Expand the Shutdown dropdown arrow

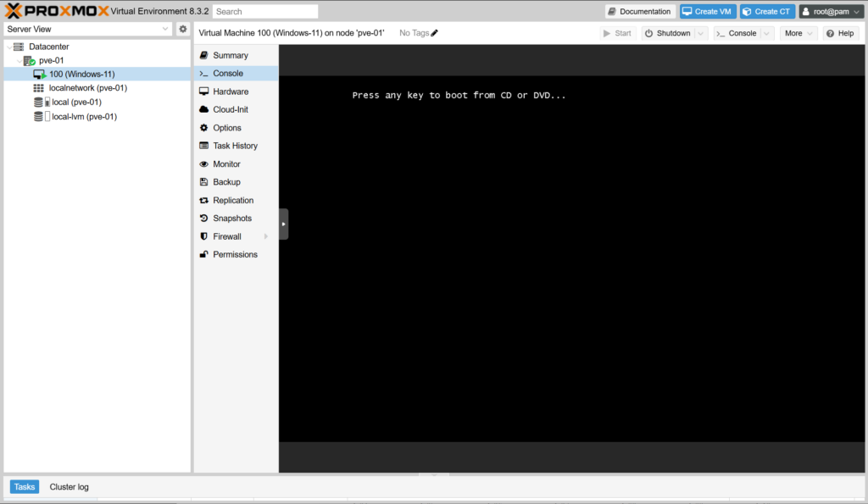click(x=700, y=33)
